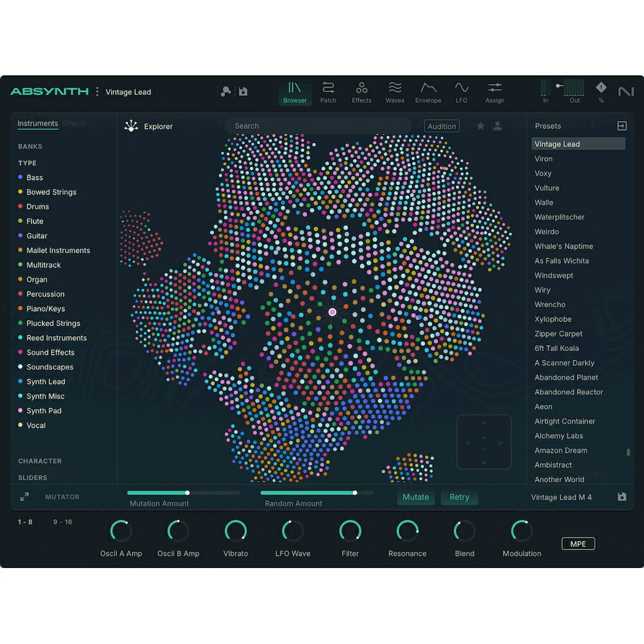Open the Waves editor

(x=395, y=91)
